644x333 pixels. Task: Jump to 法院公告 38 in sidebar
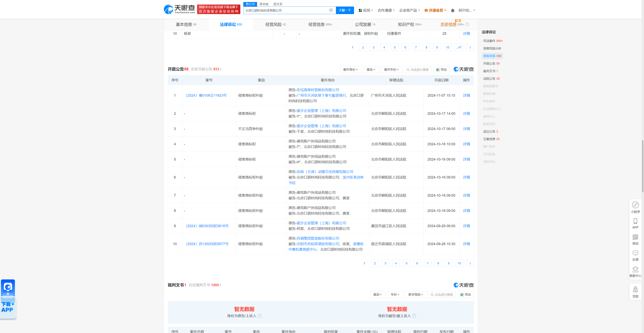point(491,79)
